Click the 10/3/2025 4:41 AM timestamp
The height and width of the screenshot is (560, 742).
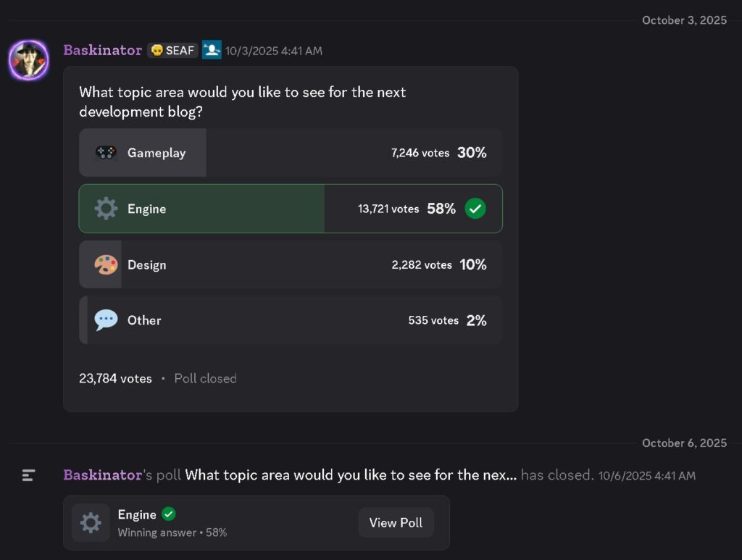point(274,51)
